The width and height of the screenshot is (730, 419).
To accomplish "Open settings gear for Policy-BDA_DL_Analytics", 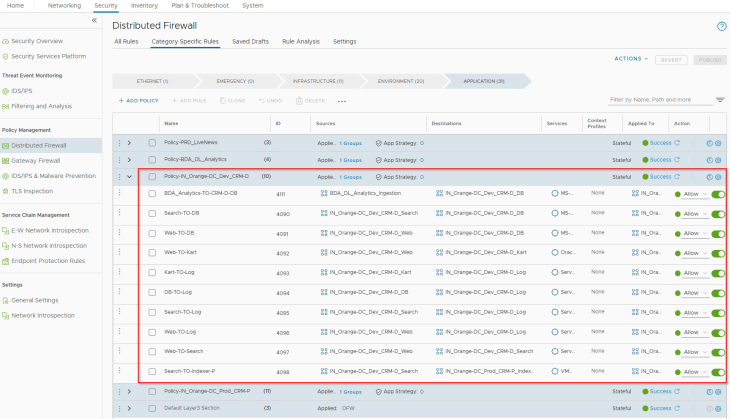I will [718, 160].
